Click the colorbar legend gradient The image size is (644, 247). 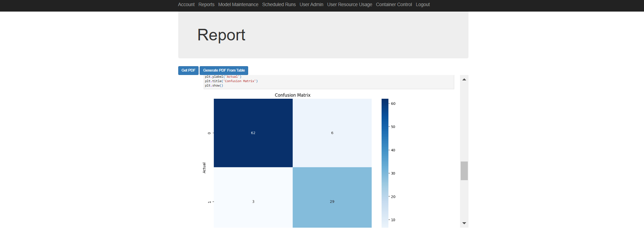[x=385, y=163]
